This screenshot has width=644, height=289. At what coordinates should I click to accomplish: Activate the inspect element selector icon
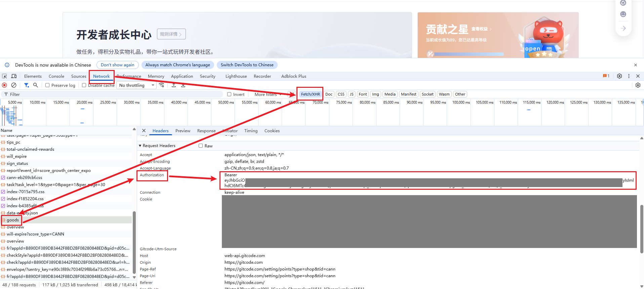coord(4,76)
